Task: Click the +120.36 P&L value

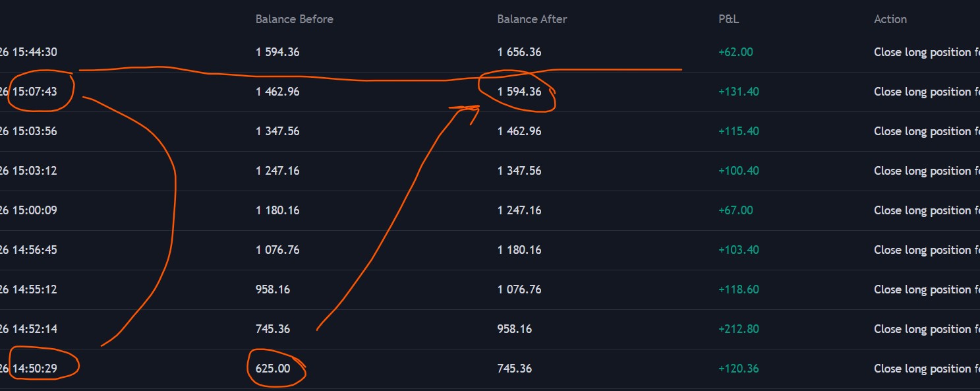Action: [x=738, y=369]
